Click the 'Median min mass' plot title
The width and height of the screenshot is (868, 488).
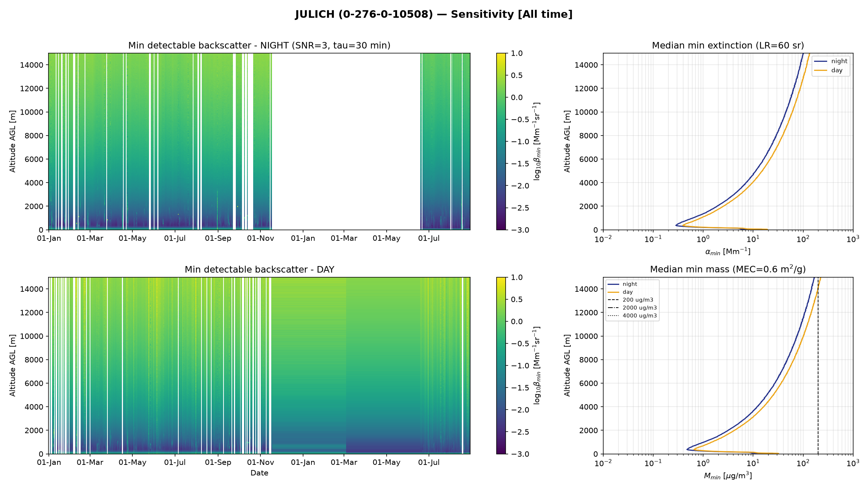click(728, 269)
